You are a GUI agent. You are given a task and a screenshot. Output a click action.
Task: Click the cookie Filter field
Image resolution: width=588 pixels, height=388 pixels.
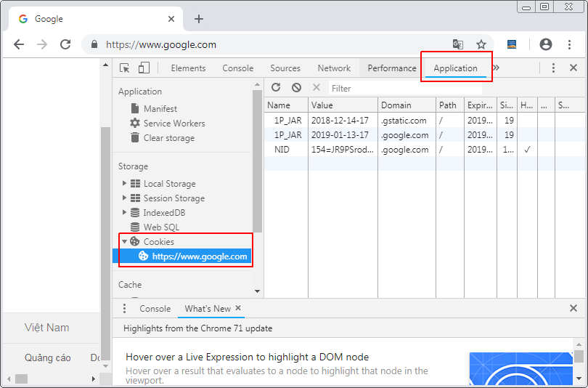click(405, 88)
